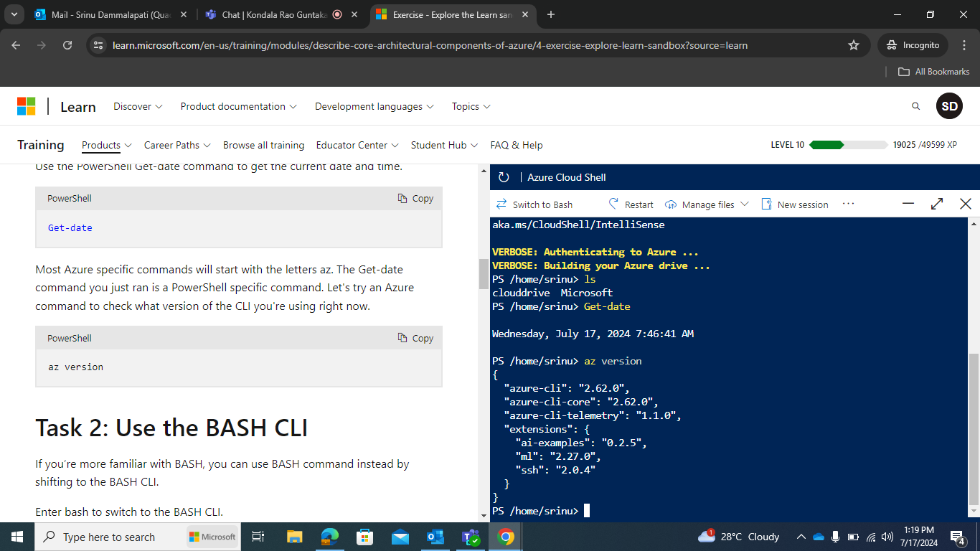This screenshot has height=551, width=980.
Task: Close the Mail browser tab
Action: (x=184, y=14)
